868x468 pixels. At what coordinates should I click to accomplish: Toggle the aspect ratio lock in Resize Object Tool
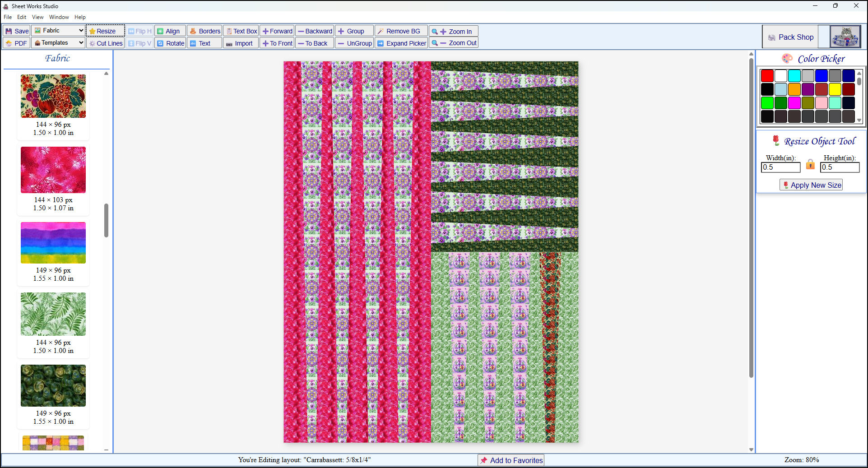click(810, 165)
